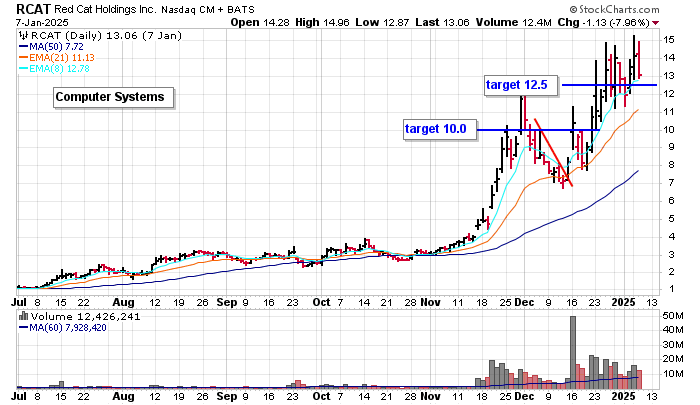Click the Dec label on price chart axis
Viewport: 700px width, 405px height.
pyautogui.click(x=524, y=302)
